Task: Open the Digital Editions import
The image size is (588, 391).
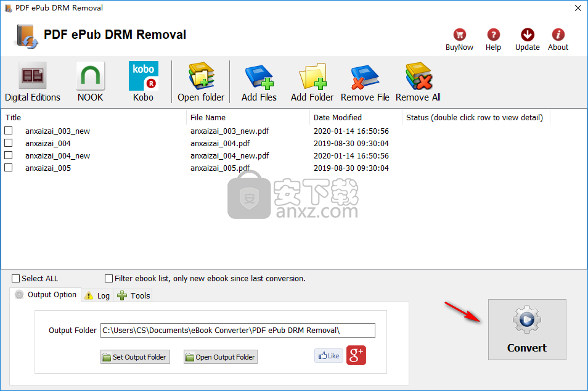Action: pyautogui.click(x=33, y=82)
